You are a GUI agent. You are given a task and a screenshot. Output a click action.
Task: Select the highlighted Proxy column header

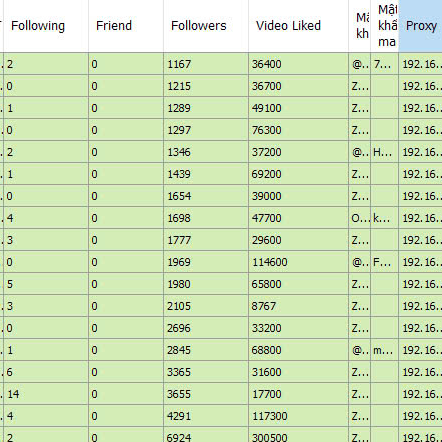pos(420,26)
